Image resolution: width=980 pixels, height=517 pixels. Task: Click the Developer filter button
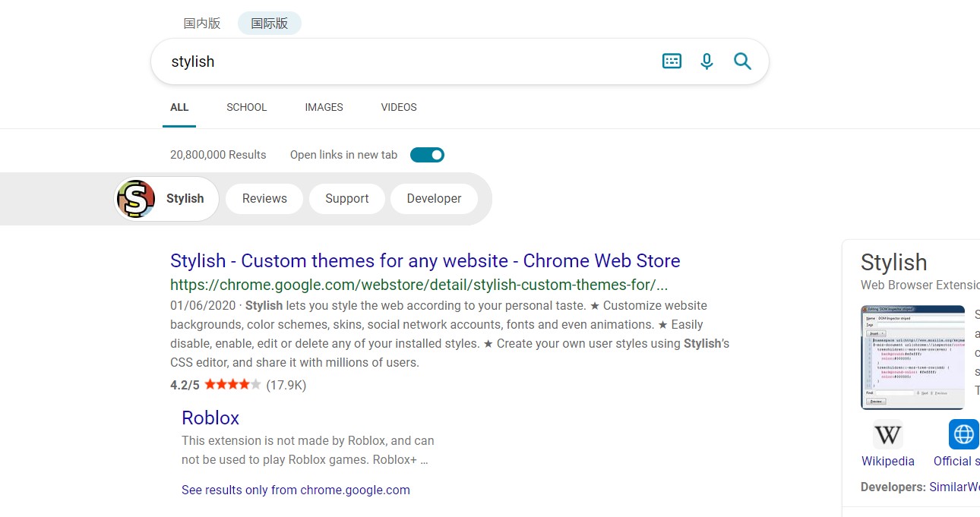434,199
